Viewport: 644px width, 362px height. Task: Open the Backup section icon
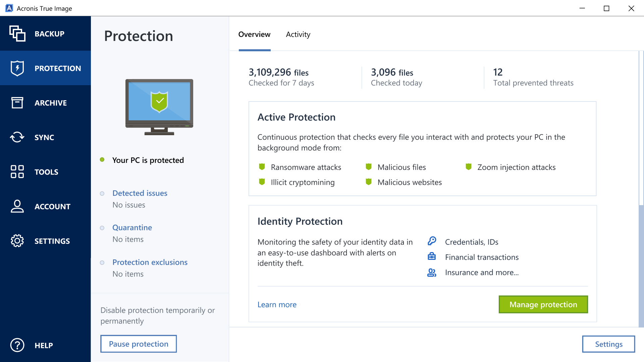pos(17,34)
